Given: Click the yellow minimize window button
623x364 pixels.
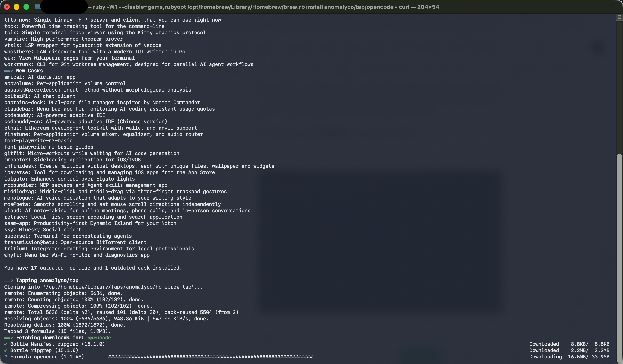Looking at the screenshot, I should click(17, 7).
